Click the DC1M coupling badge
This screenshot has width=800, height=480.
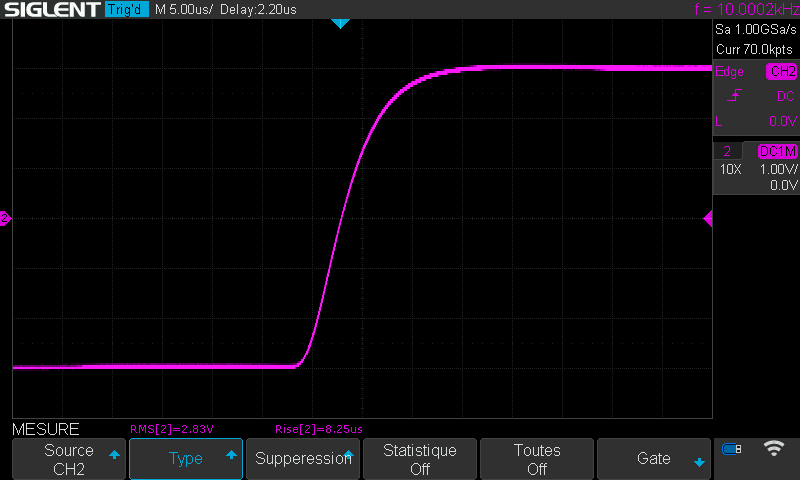(778, 151)
